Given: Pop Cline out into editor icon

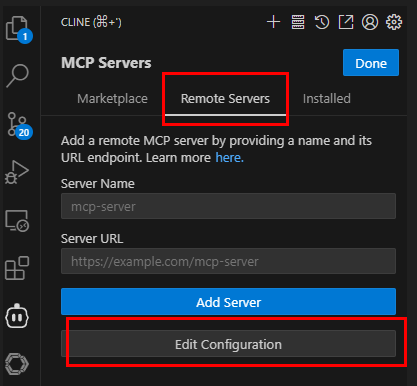Looking at the screenshot, I should point(346,22).
